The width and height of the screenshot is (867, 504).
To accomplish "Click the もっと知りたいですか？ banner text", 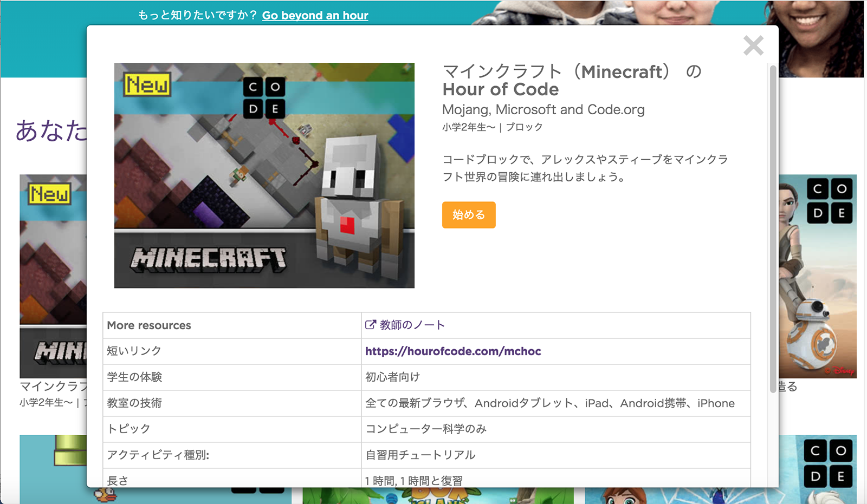I will pos(197,15).
